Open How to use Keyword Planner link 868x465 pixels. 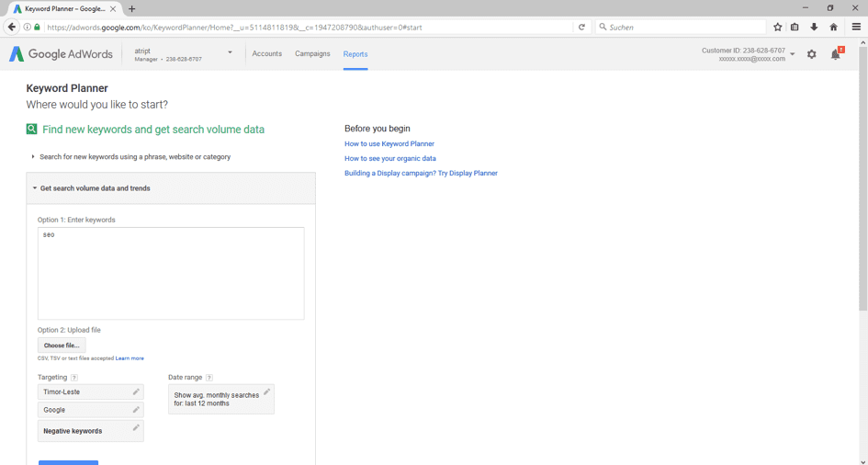tap(389, 143)
